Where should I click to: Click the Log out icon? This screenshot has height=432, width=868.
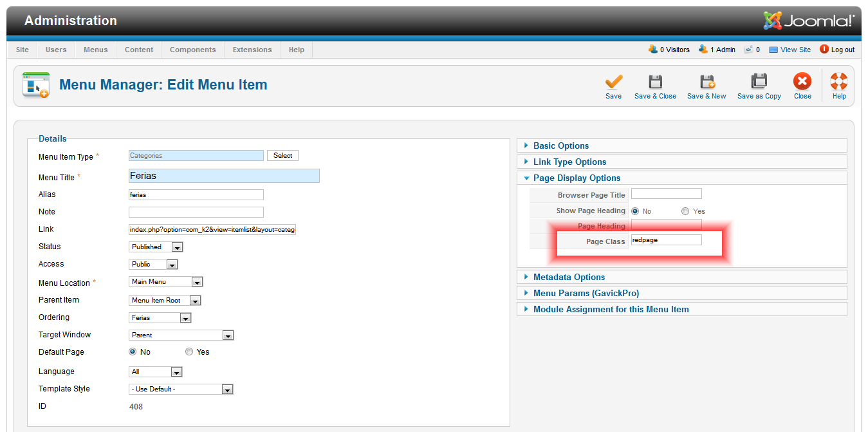[x=824, y=50]
